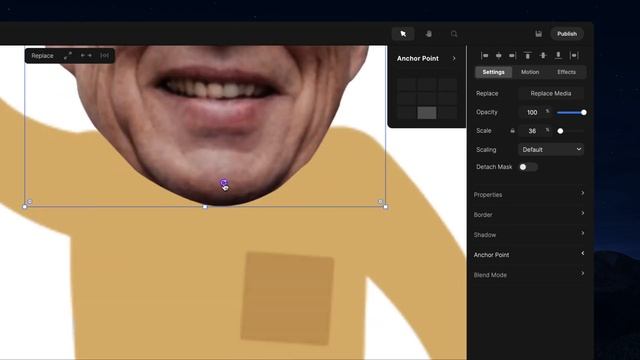This screenshot has width=640, height=360.
Task: Open the Effects tab
Action: (567, 72)
